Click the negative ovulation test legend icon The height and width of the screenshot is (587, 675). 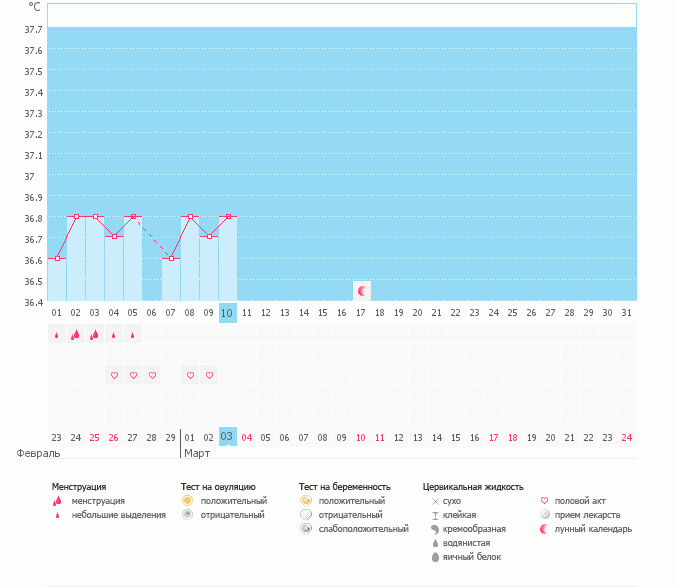click(x=187, y=514)
